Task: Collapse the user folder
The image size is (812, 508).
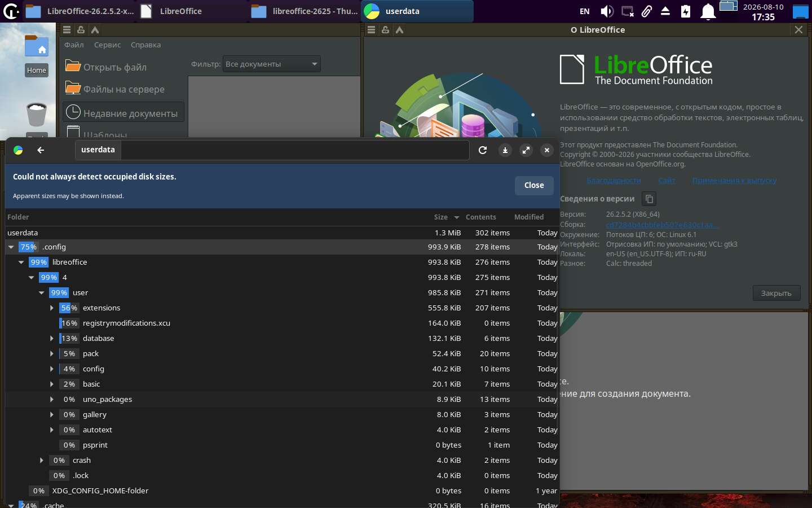Action: pos(42,293)
